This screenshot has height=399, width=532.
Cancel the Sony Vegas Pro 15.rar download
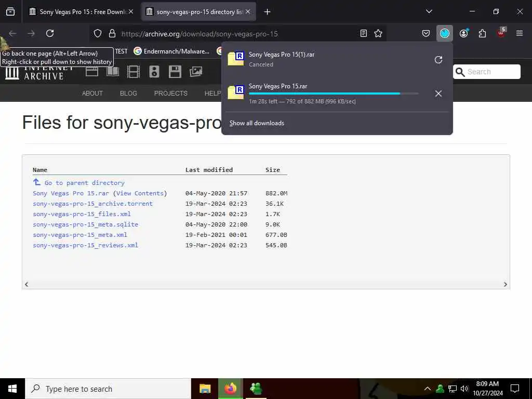[438, 94]
